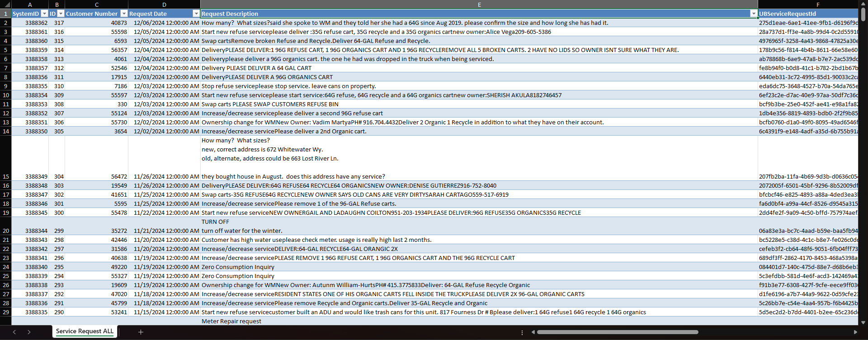Click customer number cell 55730

[97, 122]
